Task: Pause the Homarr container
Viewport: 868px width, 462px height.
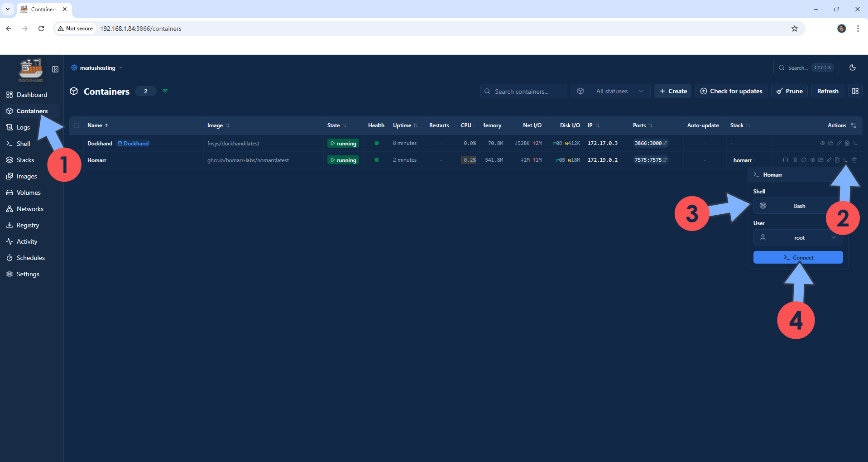Action: click(x=795, y=160)
